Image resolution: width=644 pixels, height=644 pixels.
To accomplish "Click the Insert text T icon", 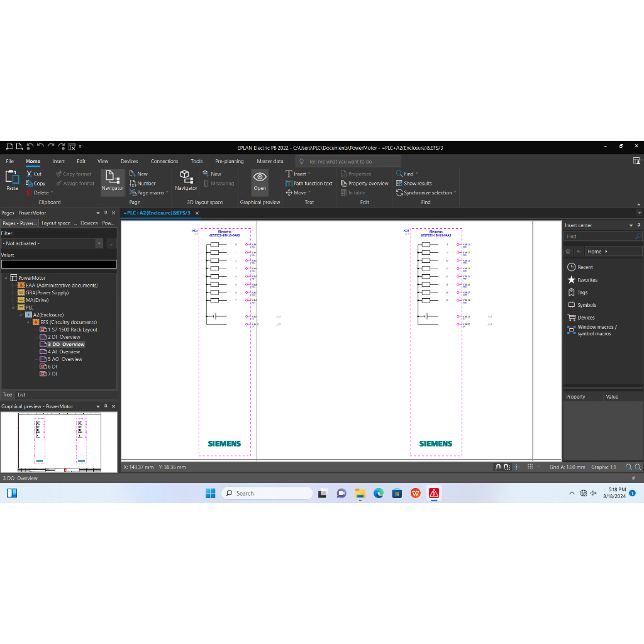I will (289, 174).
